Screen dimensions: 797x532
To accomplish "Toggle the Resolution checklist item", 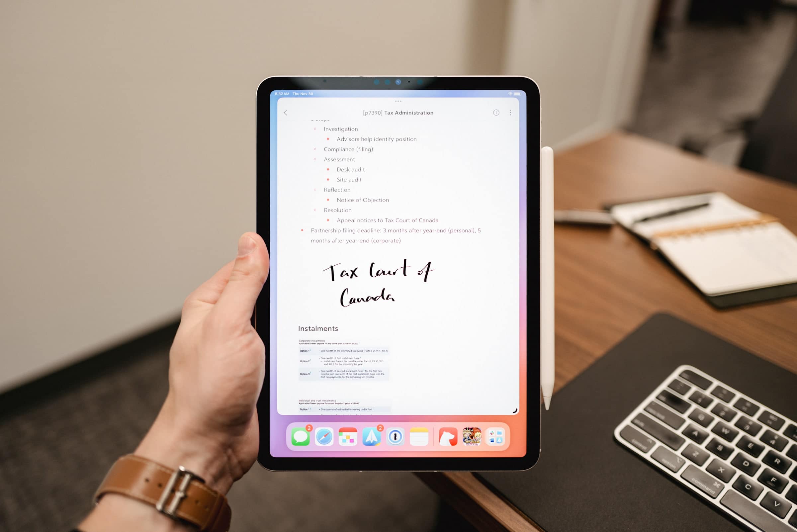I will (x=314, y=210).
